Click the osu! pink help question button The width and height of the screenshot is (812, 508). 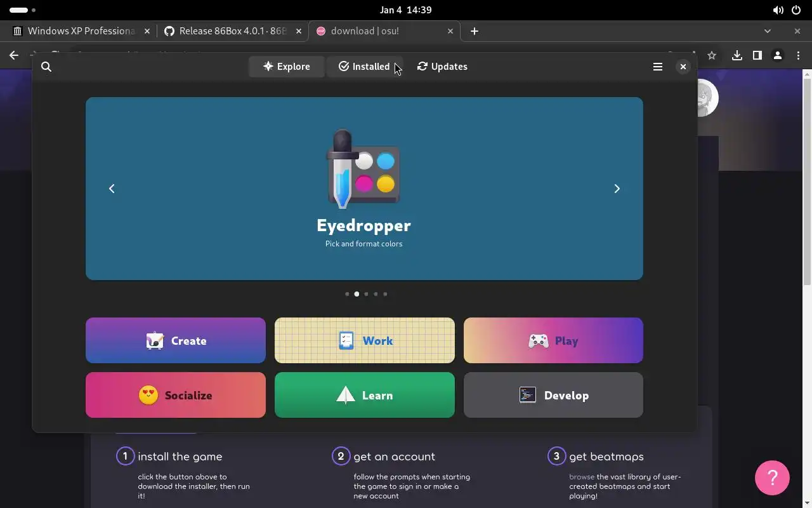[772, 478]
